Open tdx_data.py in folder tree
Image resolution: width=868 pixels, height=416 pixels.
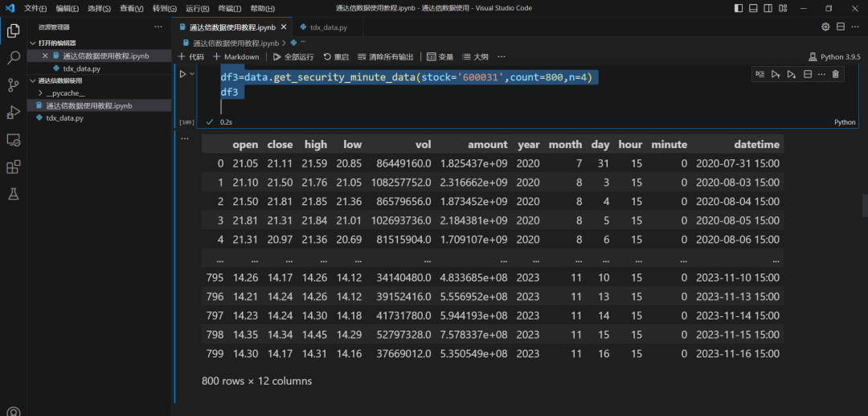click(65, 118)
